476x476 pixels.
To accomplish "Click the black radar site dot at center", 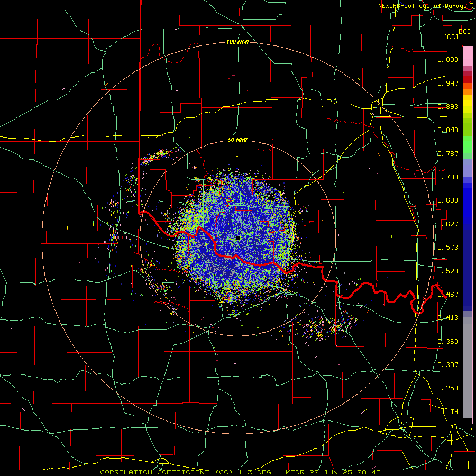I will tap(237, 238).
